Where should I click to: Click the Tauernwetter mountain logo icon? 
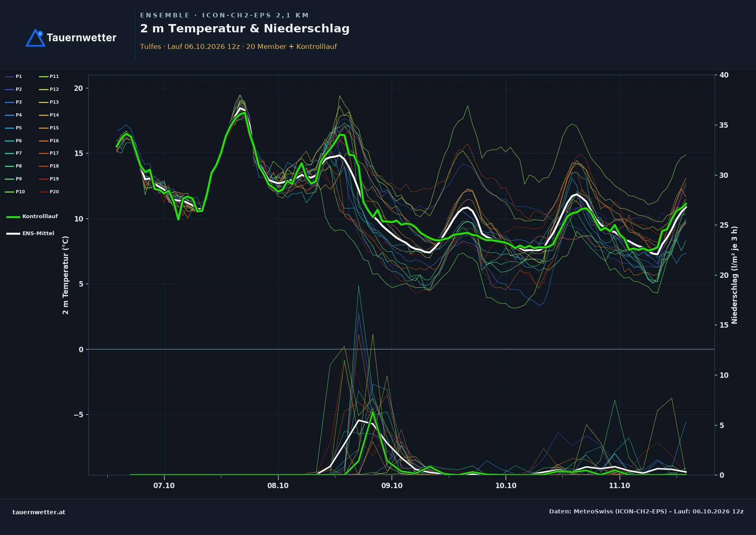click(36, 38)
